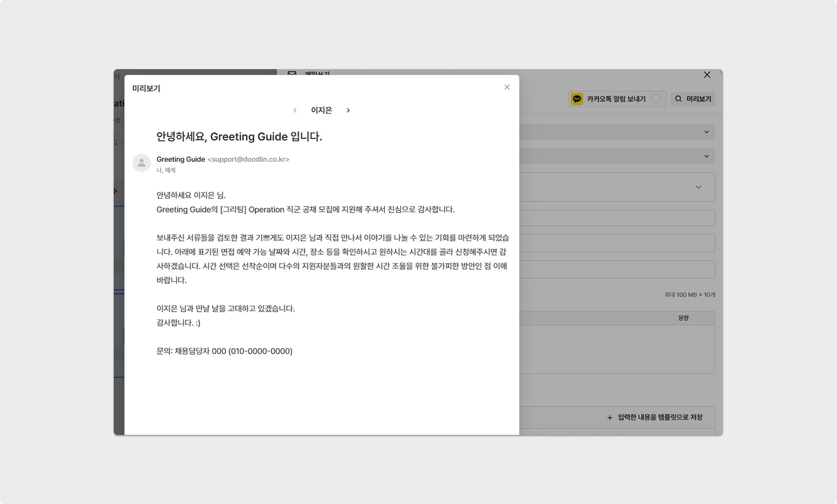Click the 용량 column header
This screenshot has width=837, height=504.
coord(683,318)
